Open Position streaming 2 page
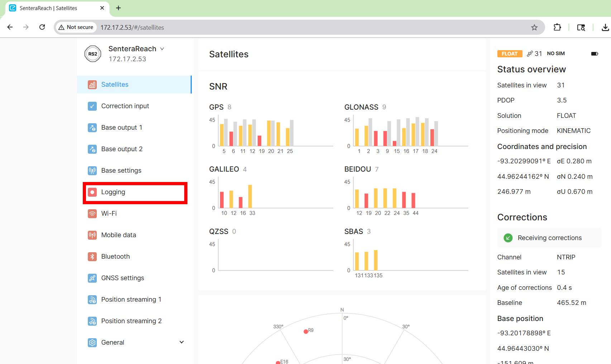 click(131, 321)
